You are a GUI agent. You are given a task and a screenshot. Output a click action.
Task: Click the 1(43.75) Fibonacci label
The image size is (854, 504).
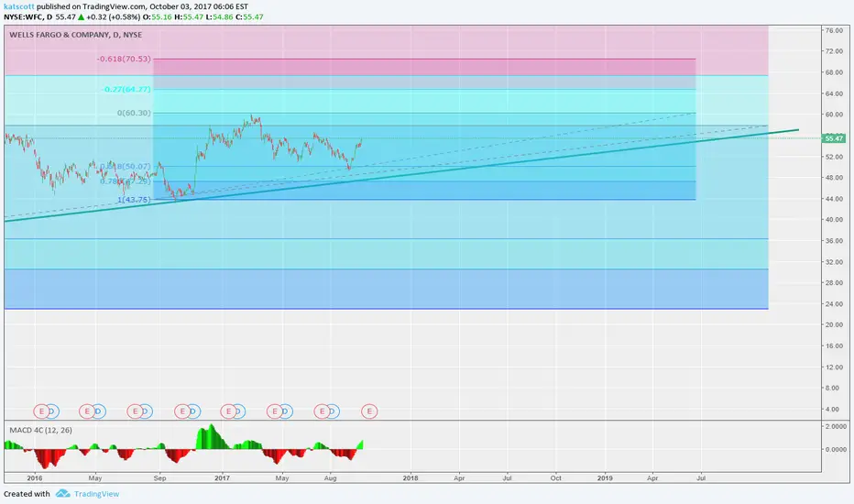tap(134, 200)
